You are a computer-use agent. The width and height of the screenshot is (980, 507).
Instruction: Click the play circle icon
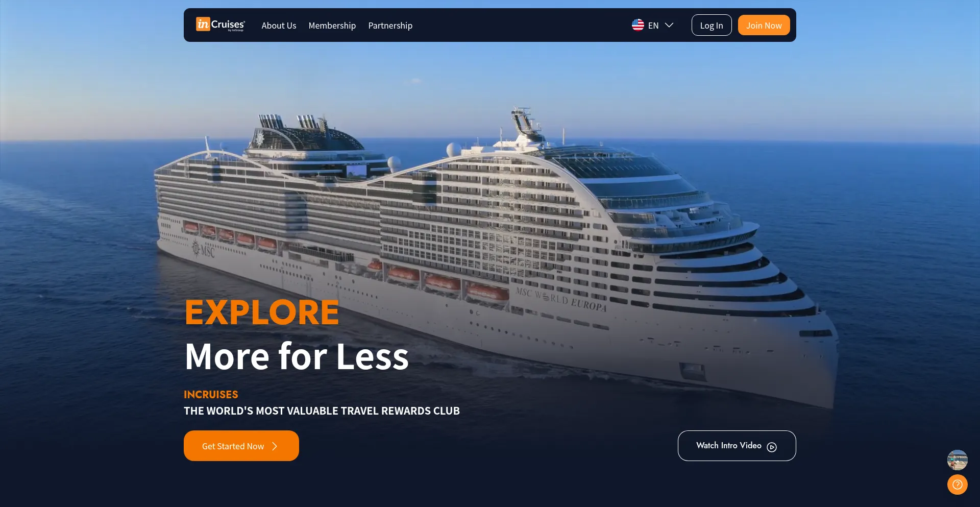tap(772, 447)
